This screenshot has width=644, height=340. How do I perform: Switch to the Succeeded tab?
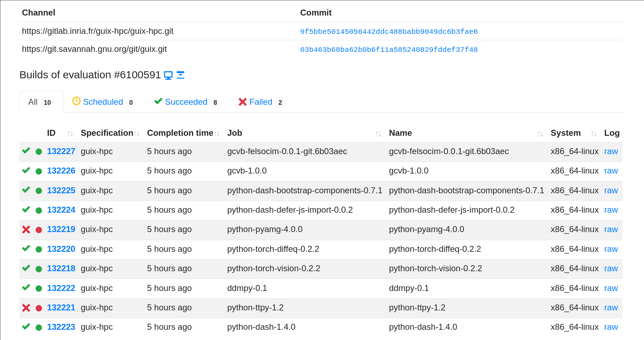(187, 102)
